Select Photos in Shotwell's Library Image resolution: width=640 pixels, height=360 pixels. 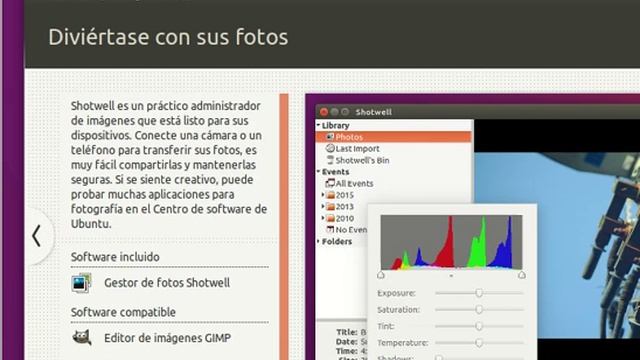point(394,137)
